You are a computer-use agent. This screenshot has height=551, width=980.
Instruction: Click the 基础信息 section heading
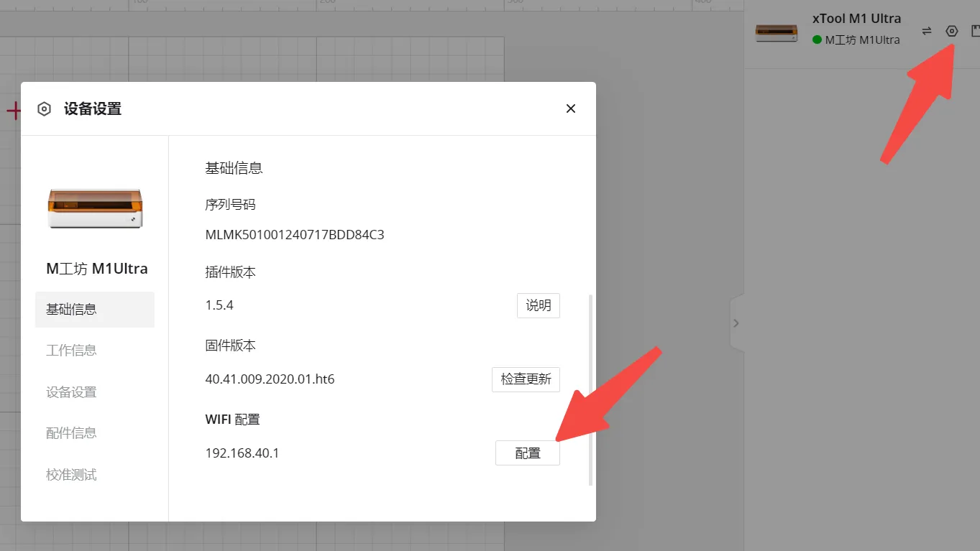[x=234, y=168]
